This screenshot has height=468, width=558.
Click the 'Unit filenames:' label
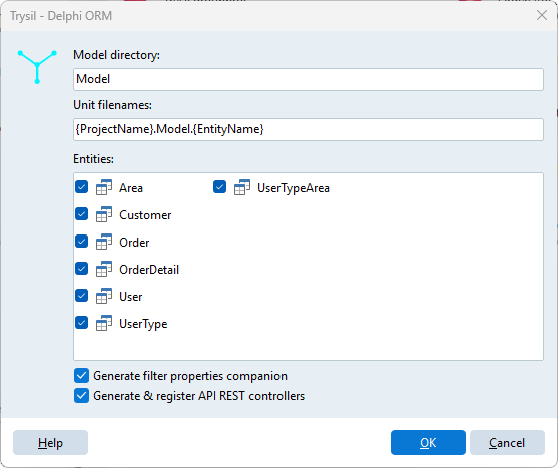pyautogui.click(x=112, y=105)
